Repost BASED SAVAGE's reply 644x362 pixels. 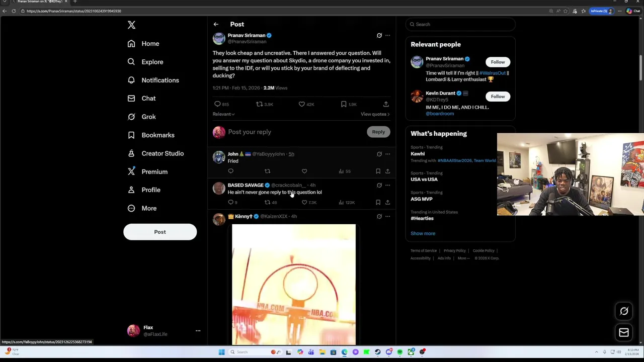point(271,203)
